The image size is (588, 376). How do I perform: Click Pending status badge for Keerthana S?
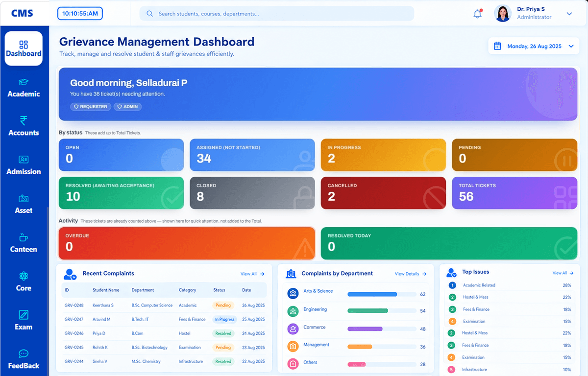[223, 305]
